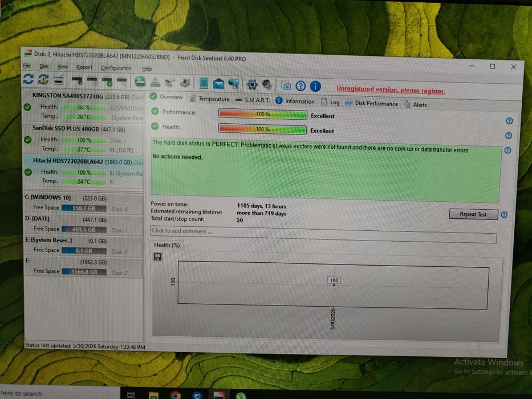
Task: Select the C: [WINDOWS 10] partition
Action: pos(83,203)
